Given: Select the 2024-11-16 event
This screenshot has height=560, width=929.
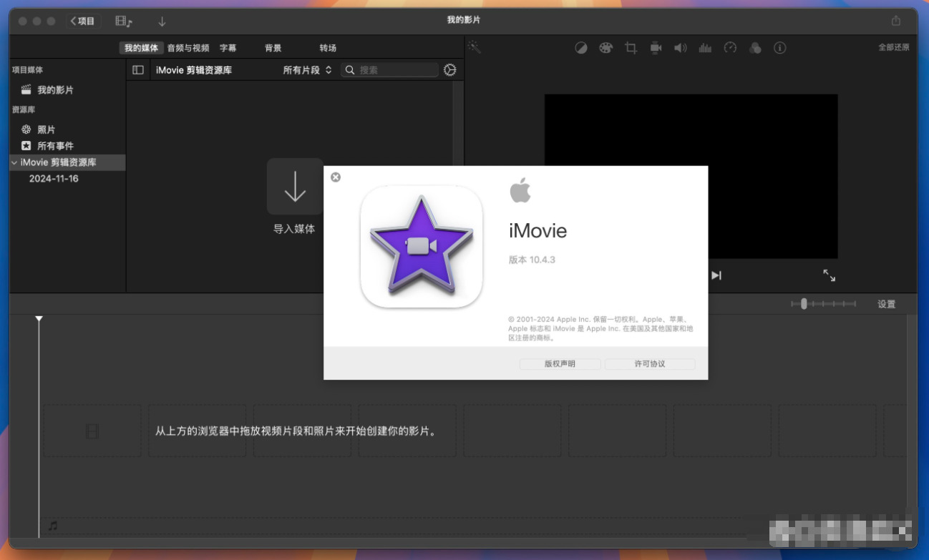Looking at the screenshot, I should [x=54, y=179].
